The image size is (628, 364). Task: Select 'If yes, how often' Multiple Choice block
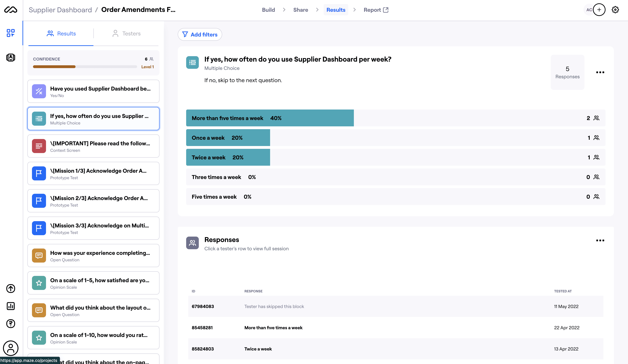(93, 118)
